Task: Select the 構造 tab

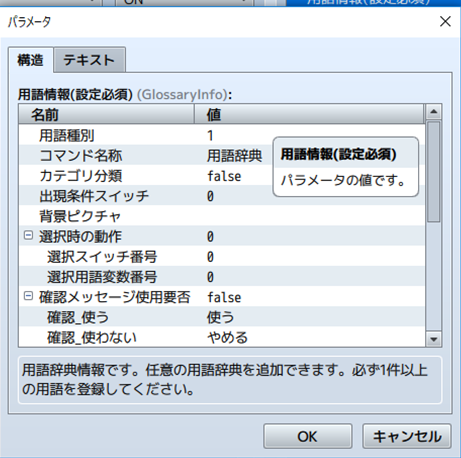Action: pyautogui.click(x=30, y=60)
